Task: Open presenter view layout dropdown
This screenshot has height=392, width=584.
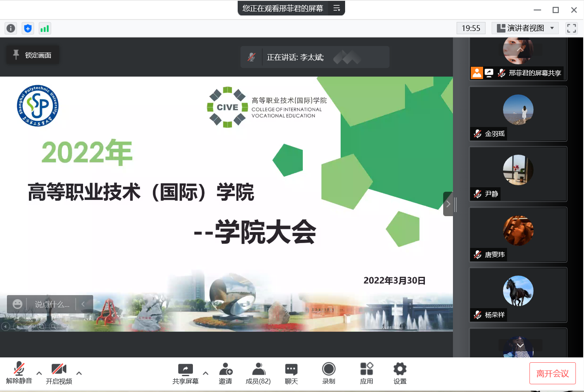Action: coord(525,28)
